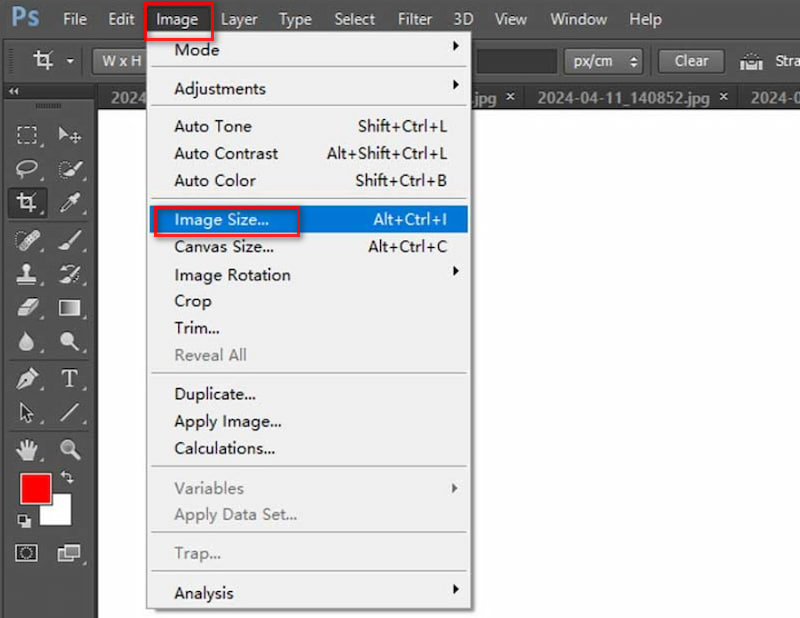Select the Dodge tool
The width and height of the screenshot is (800, 618).
[x=69, y=341]
